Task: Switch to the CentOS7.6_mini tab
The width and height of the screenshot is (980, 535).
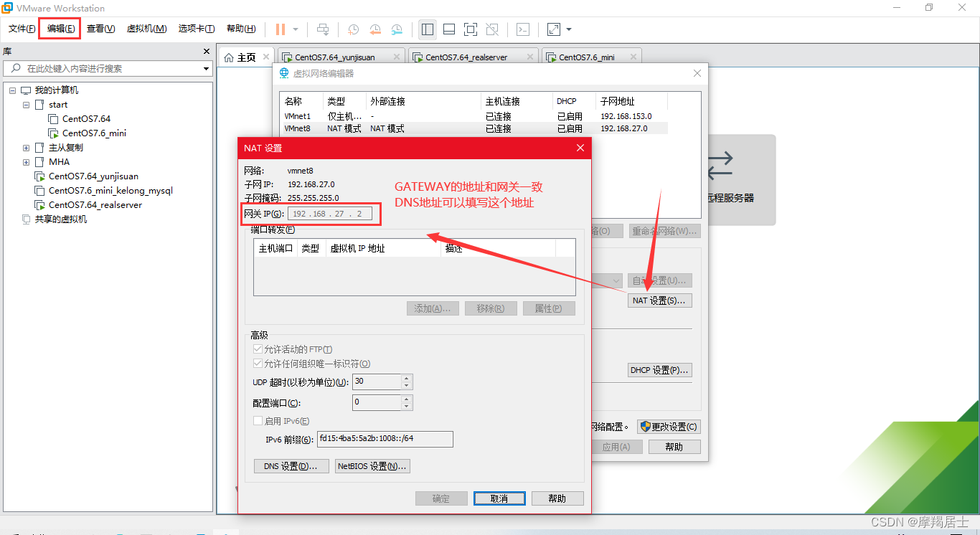Action: (x=587, y=57)
